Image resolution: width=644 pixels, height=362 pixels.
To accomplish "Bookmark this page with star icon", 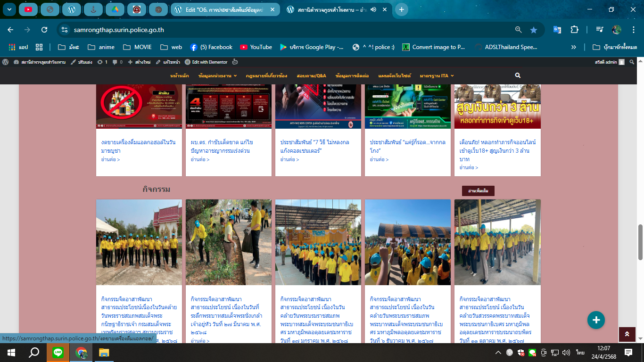I will [533, 30].
